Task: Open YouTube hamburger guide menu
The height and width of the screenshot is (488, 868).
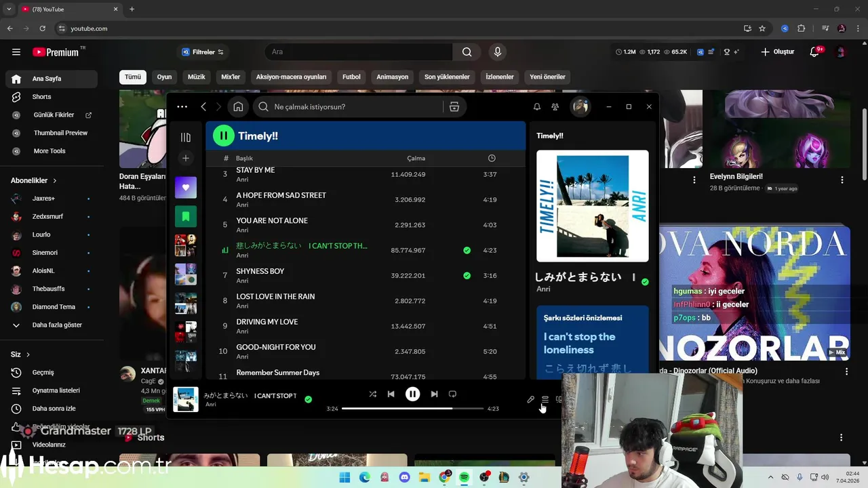Action: tap(16, 52)
